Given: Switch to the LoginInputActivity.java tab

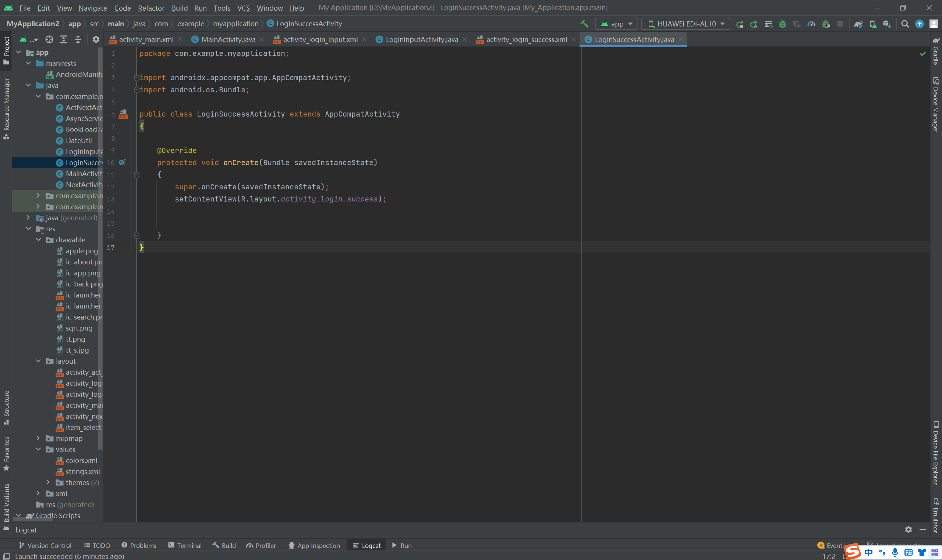Looking at the screenshot, I should [x=421, y=39].
